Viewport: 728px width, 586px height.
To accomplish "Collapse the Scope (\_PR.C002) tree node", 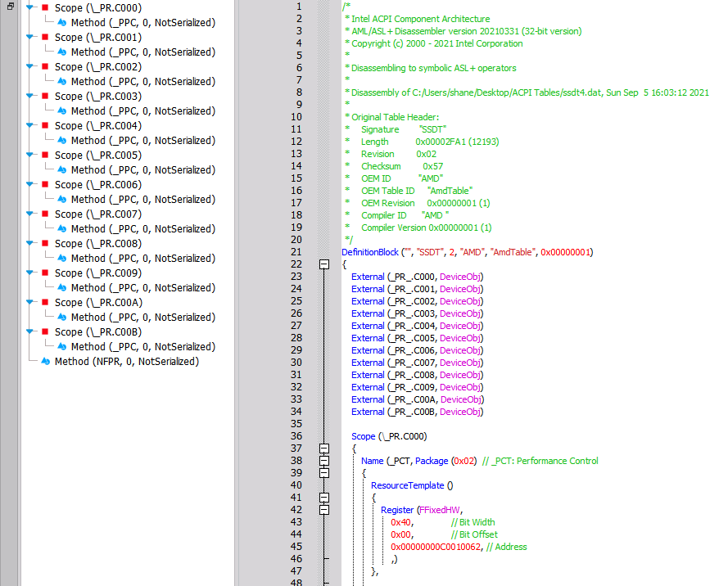I will pyautogui.click(x=30, y=67).
